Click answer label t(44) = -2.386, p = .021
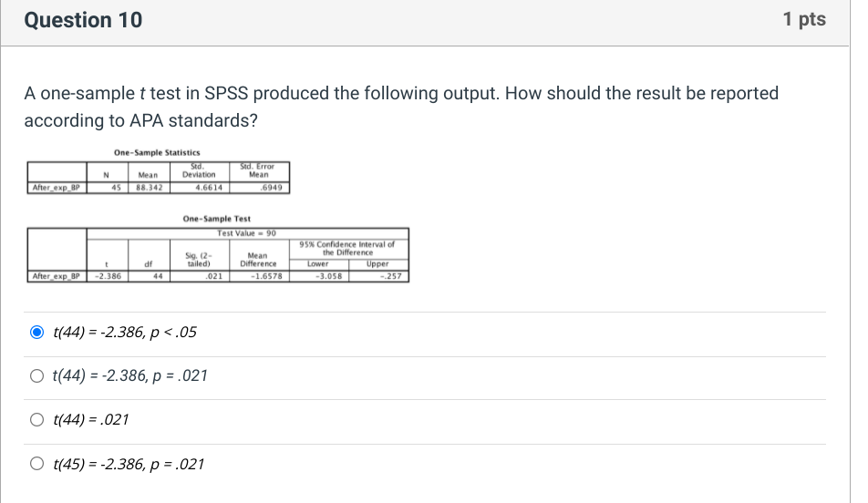 (130, 375)
